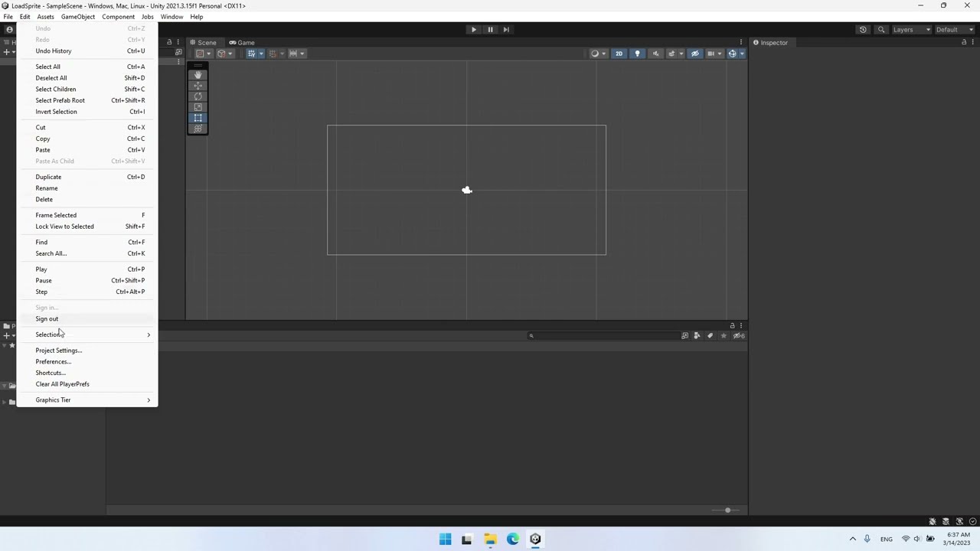Toggle the Scene gizmos button

coord(732,54)
